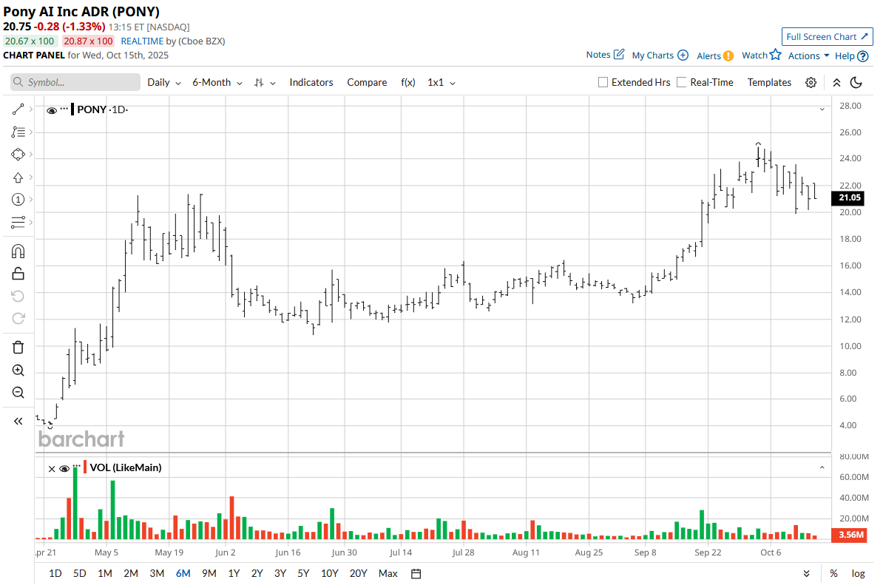
Task: Toggle percent scale button
Action: 833,573
